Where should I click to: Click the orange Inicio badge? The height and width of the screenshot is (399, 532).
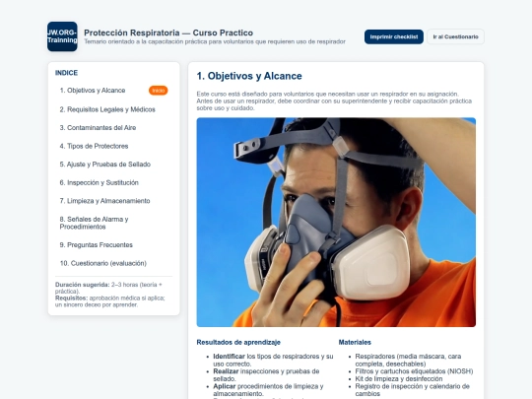pyautogui.click(x=158, y=91)
